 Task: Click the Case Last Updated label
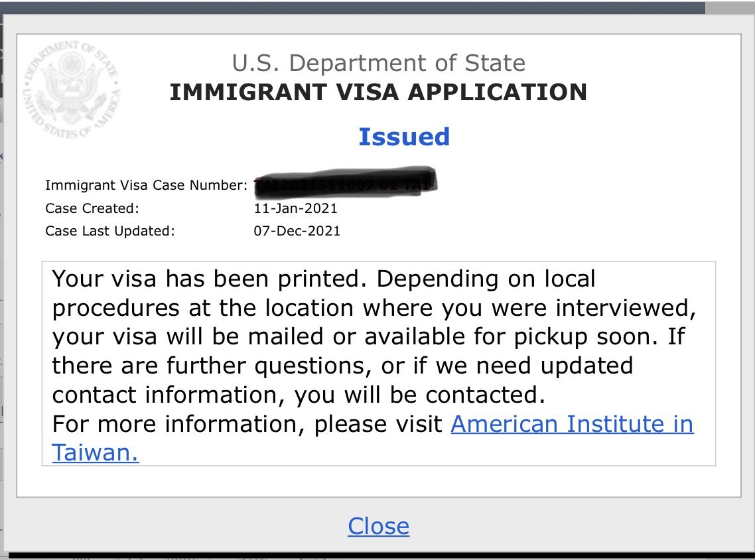click(110, 231)
